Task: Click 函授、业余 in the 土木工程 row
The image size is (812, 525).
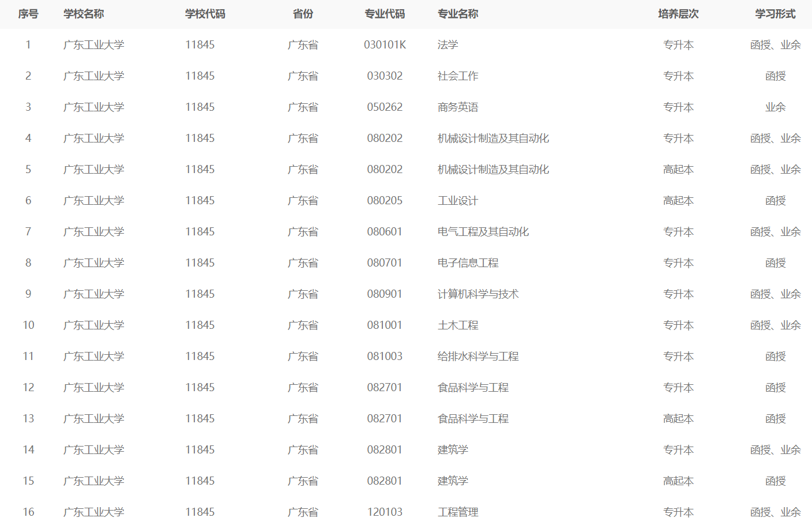Action: 775,325
